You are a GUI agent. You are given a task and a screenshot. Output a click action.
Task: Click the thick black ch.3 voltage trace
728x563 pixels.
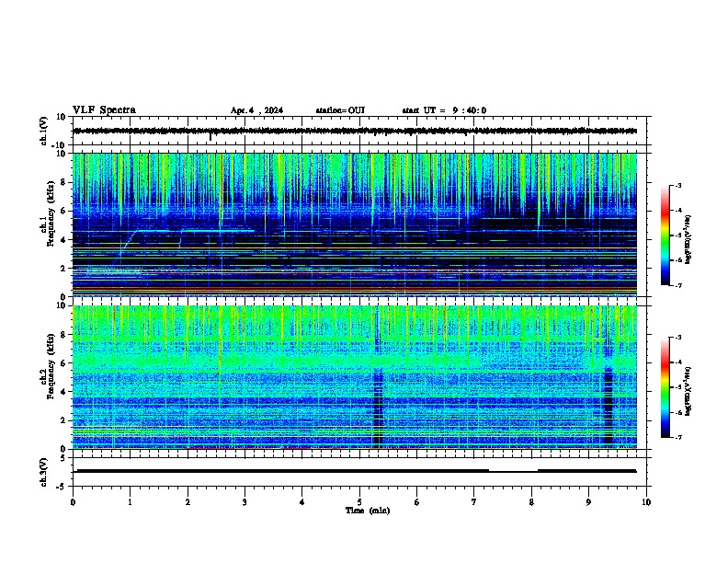pos(355,471)
